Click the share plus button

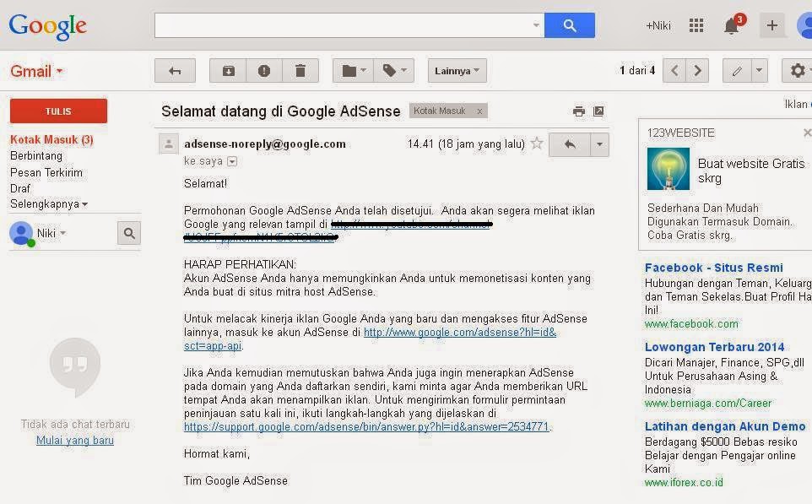[771, 25]
